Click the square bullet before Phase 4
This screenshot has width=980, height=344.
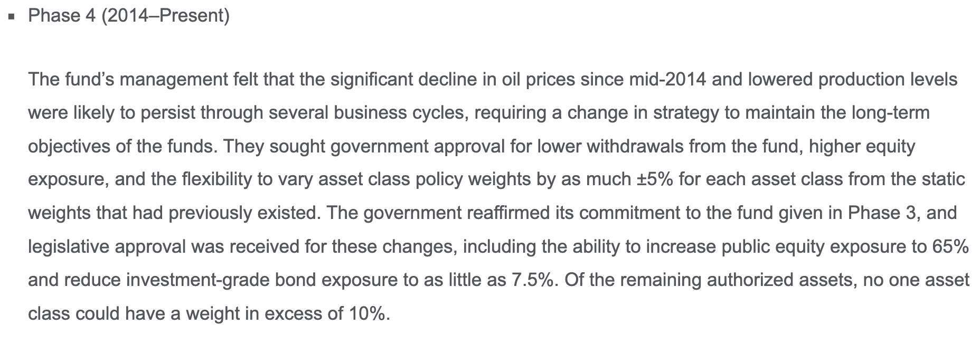[12, 16]
